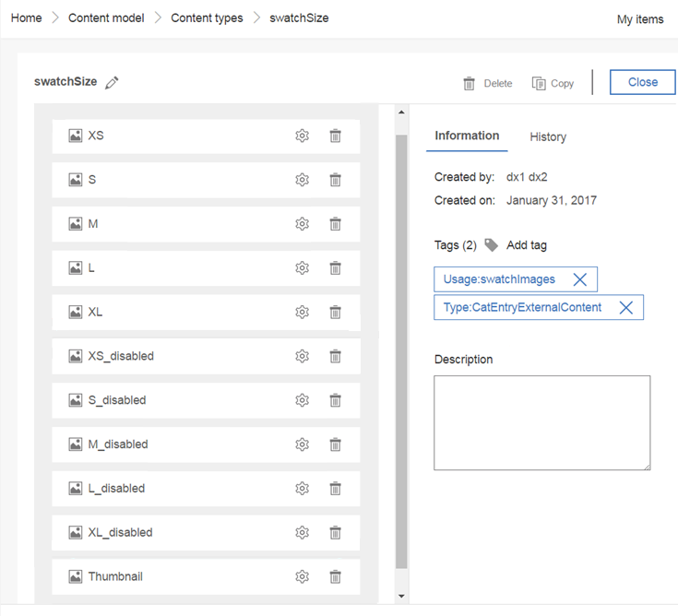Image resolution: width=678 pixels, height=616 pixels.
Task: Click the Copy button
Action: click(553, 83)
